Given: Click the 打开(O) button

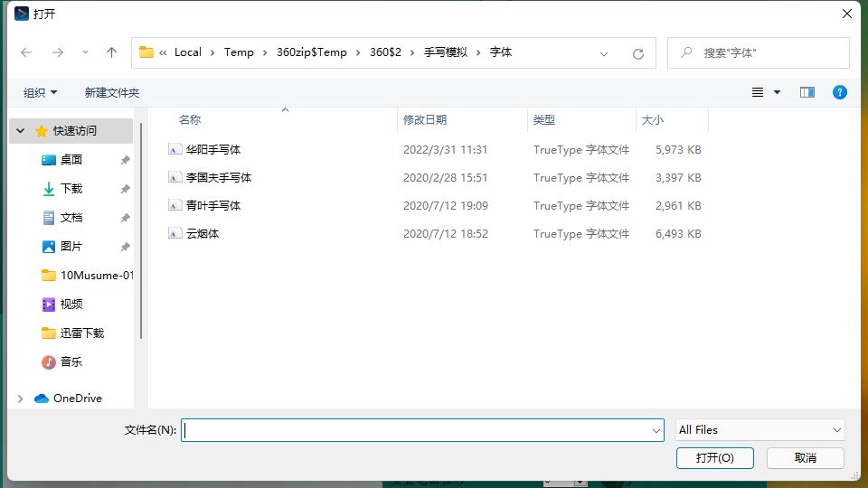Looking at the screenshot, I should click(714, 458).
